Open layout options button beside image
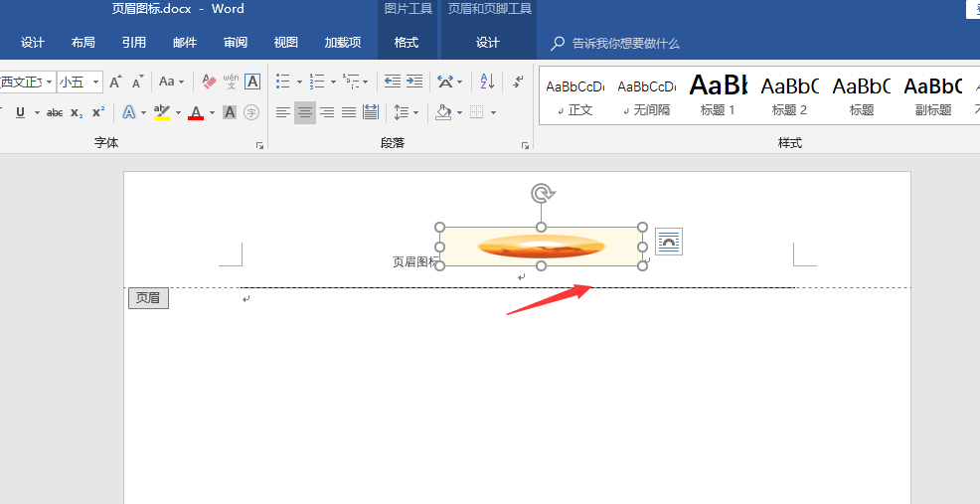Image resolution: width=980 pixels, height=504 pixels. tap(669, 242)
